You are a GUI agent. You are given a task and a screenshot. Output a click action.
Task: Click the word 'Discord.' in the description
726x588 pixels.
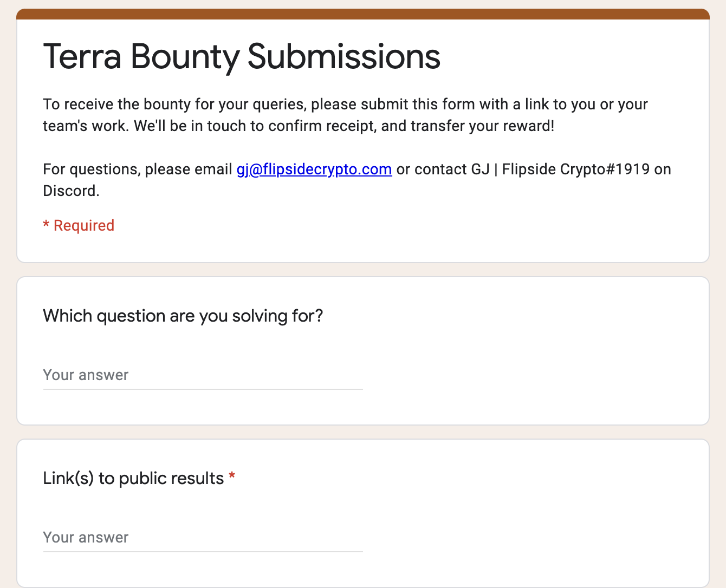71,191
